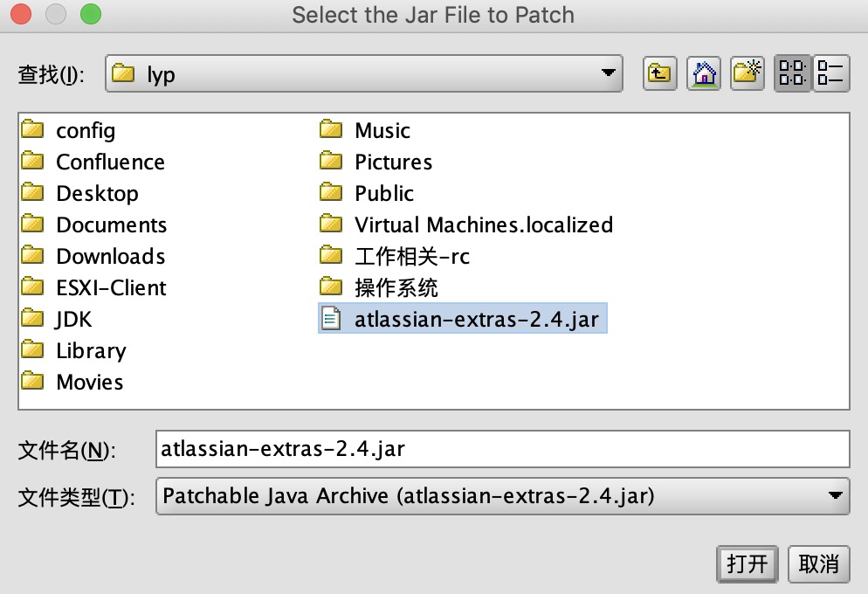The height and width of the screenshot is (594, 868).
Task: Click the config folder icon
Action: coord(32,129)
